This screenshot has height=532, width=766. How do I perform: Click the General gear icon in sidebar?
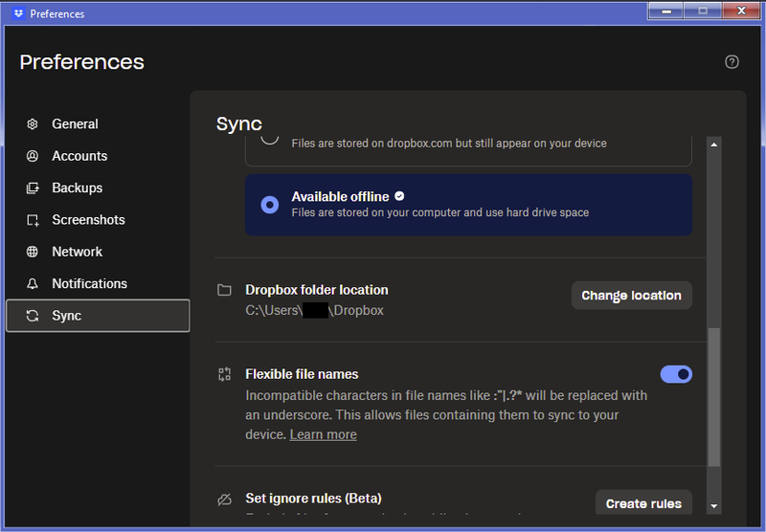click(x=33, y=124)
